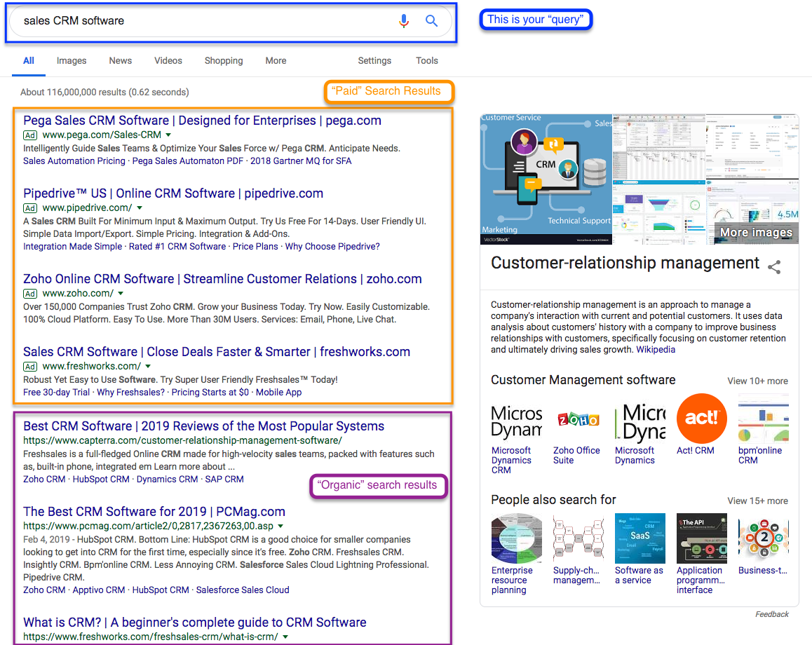Open Sales CRM Software Close Deals Faster ad

(217, 352)
